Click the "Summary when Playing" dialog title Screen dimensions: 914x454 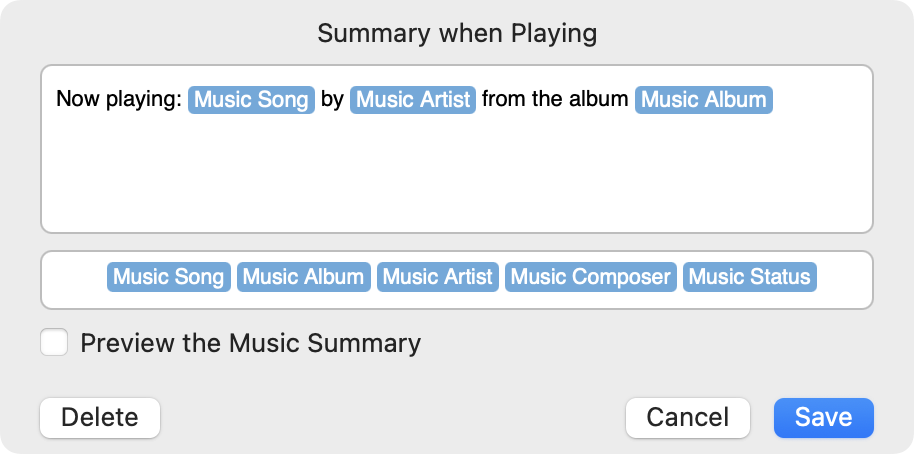457,33
